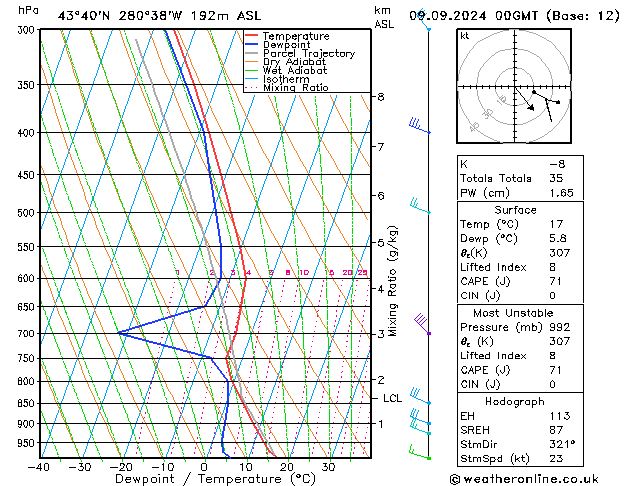Click the weatheronline.co.uk copyright text

pos(524,479)
